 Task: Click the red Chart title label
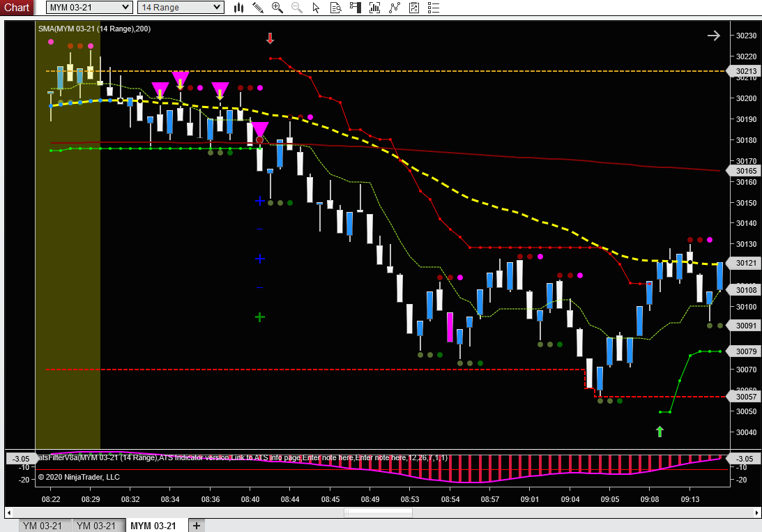click(x=17, y=8)
